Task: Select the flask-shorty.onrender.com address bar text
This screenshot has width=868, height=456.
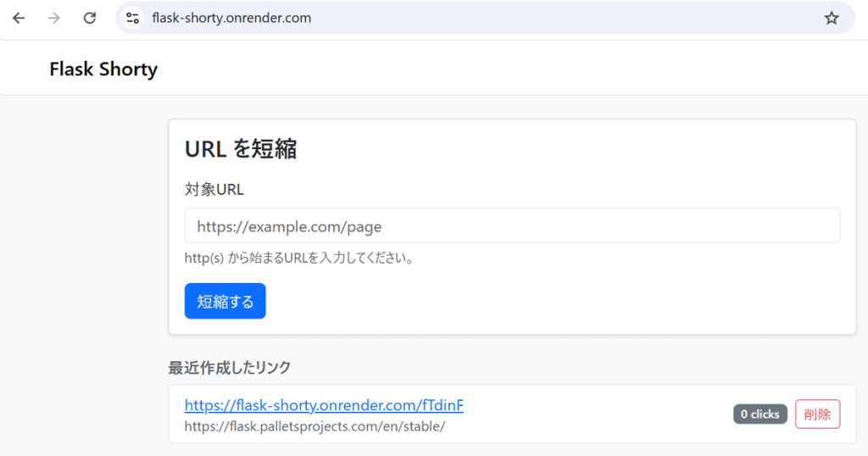Action: coord(231,18)
